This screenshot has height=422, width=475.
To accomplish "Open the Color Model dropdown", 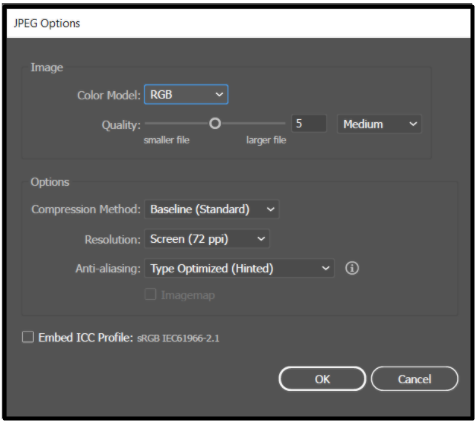I will tap(186, 95).
